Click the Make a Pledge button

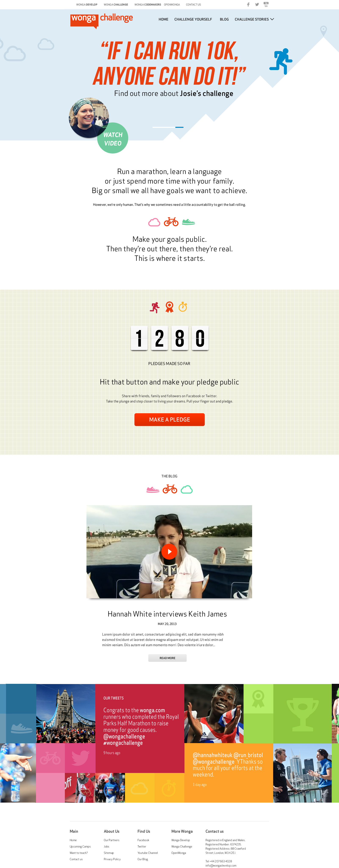[169, 420]
